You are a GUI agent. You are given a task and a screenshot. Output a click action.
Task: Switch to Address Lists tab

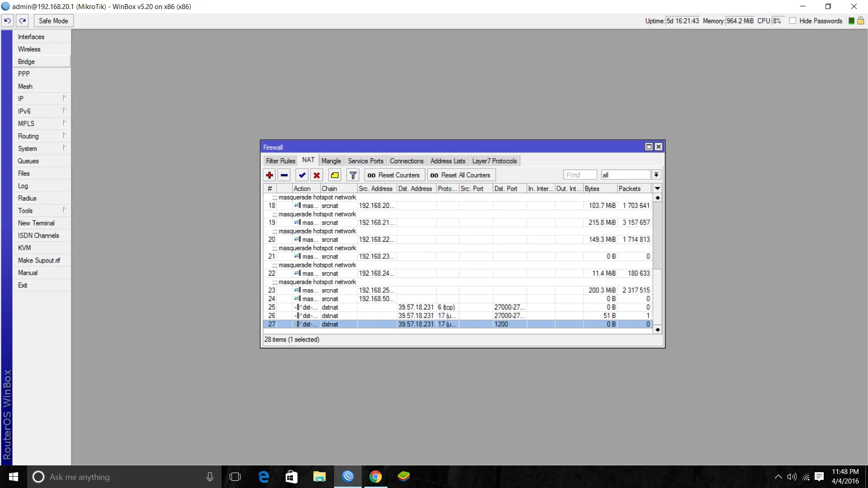pos(448,161)
